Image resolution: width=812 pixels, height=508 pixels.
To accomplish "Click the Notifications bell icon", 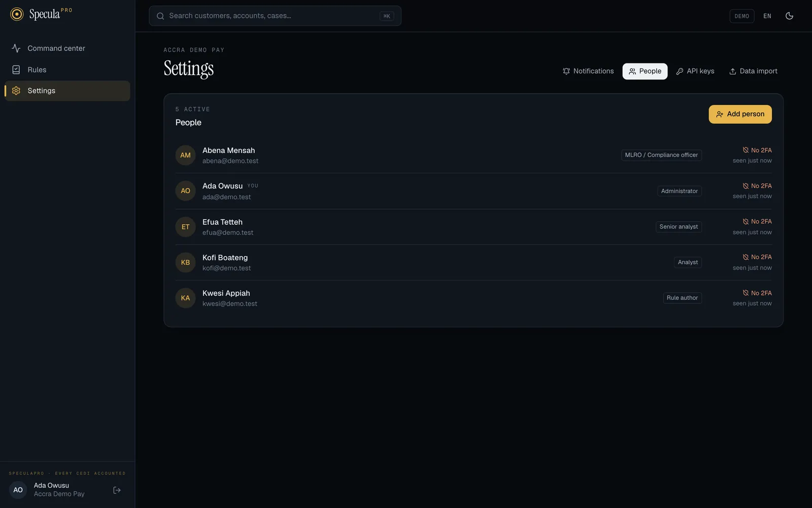I will [566, 71].
